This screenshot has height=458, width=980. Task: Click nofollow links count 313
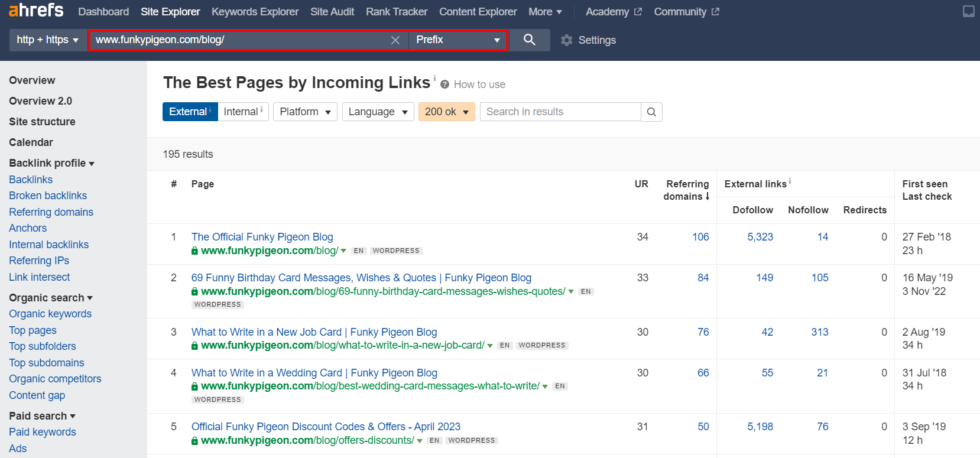(x=820, y=332)
